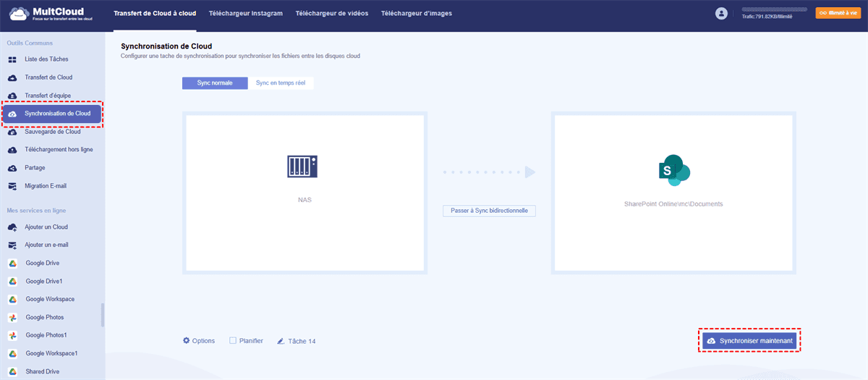Click the pencil icon beside Tâche 14
The height and width of the screenshot is (380, 868).
click(x=281, y=341)
